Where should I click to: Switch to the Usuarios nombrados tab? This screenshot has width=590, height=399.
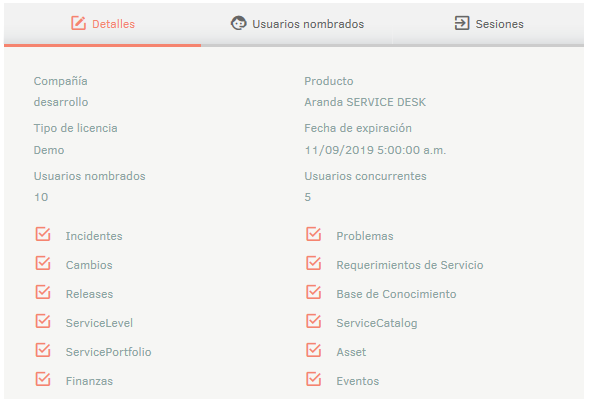(297, 24)
